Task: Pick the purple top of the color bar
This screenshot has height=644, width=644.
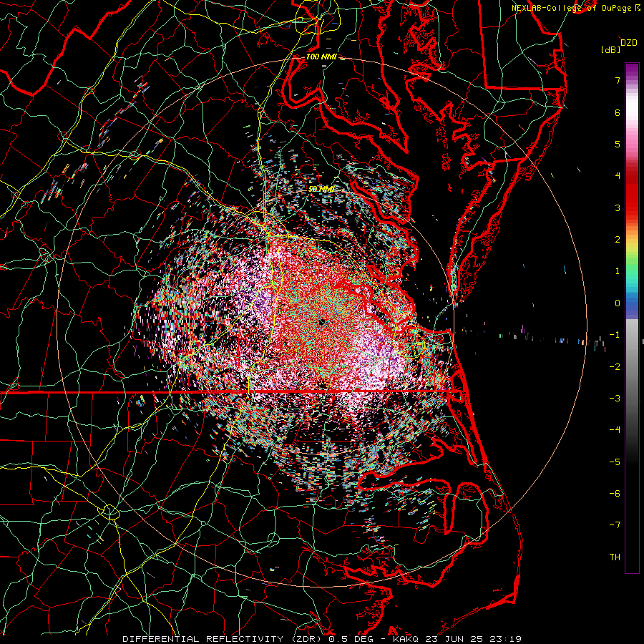Action: tap(632, 70)
